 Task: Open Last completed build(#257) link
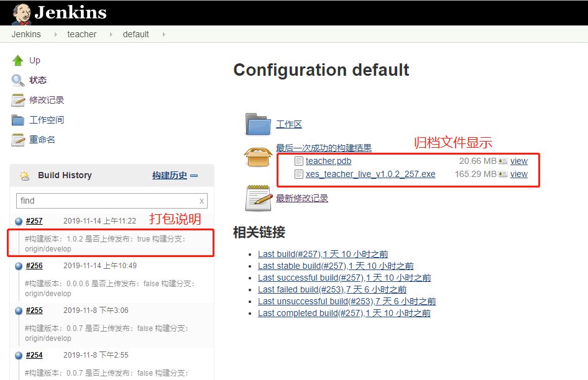(x=344, y=314)
